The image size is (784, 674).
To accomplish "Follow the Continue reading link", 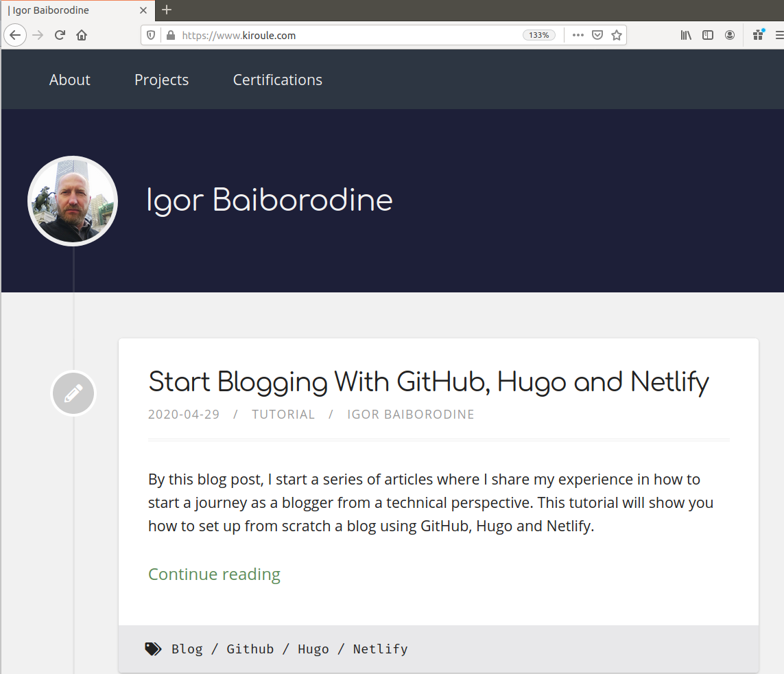I will 214,574.
